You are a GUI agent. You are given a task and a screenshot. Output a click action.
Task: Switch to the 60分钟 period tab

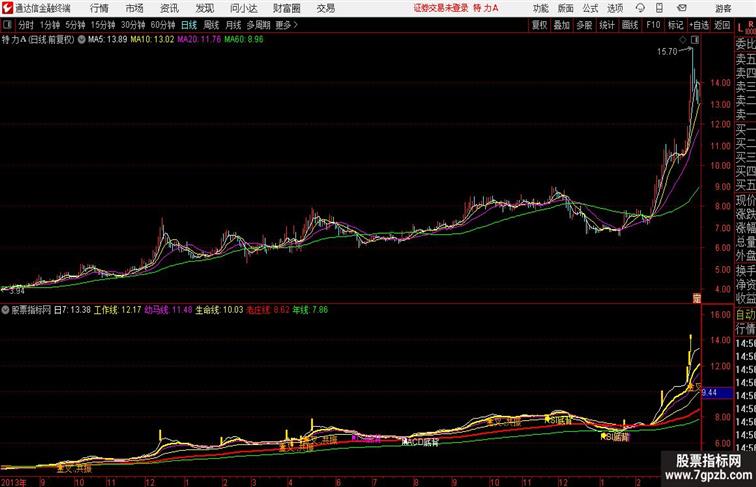tap(162, 25)
